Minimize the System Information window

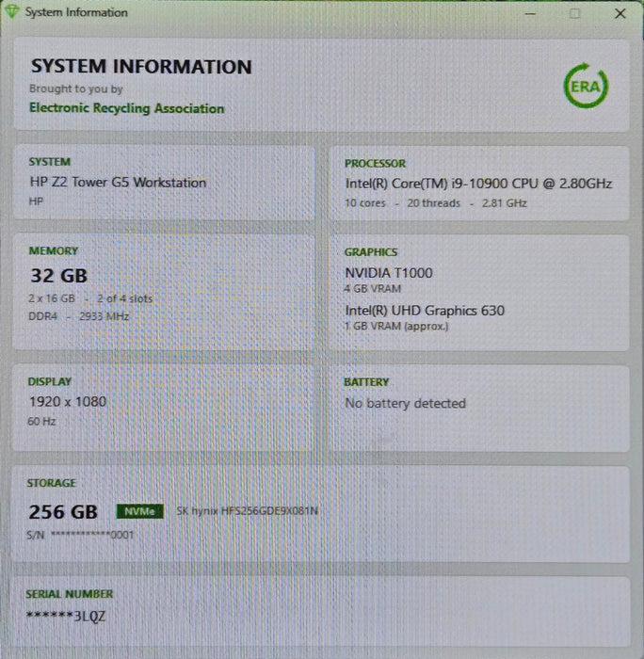530,13
